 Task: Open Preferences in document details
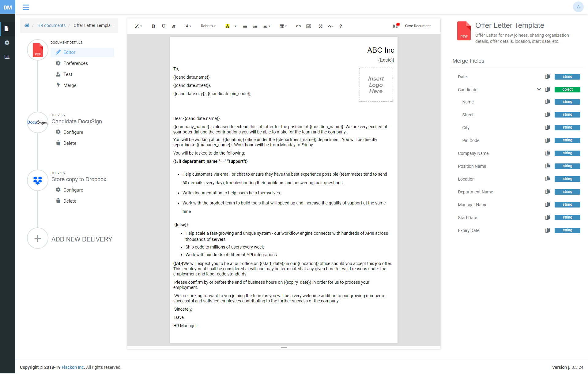coord(75,63)
